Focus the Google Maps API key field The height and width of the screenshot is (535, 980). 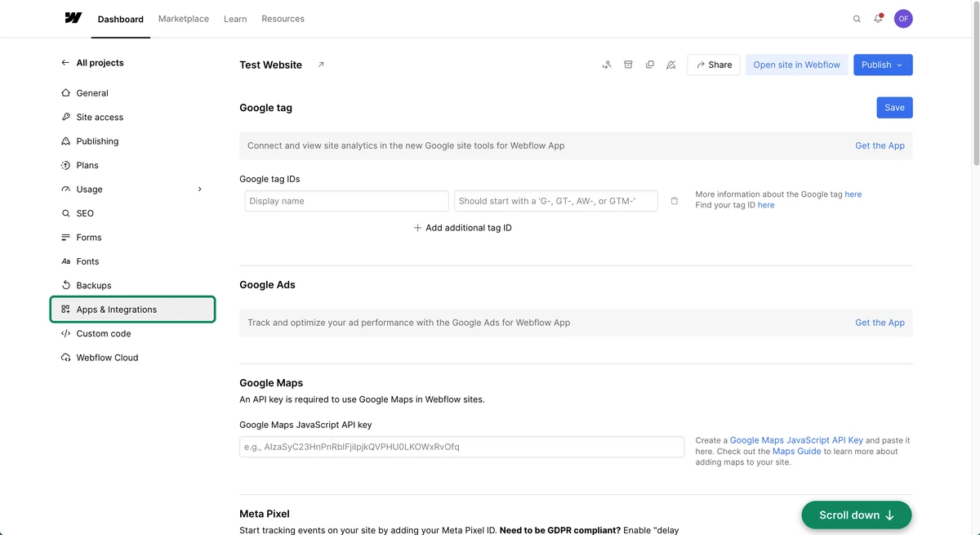461,447
